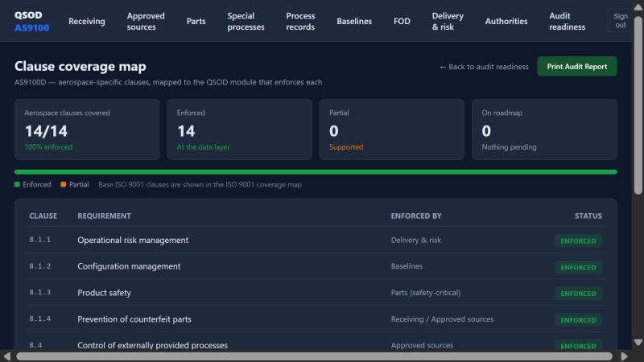The width and height of the screenshot is (644, 362).
Task: Click Baselines in the Enforced By column
Action: point(407,266)
